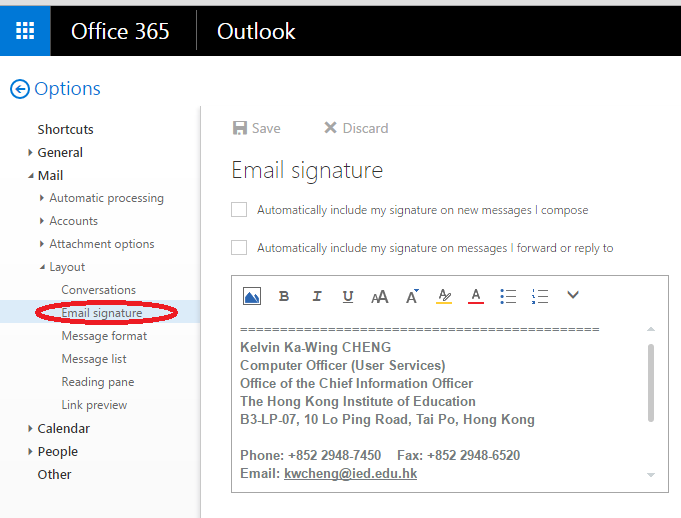Image resolution: width=681 pixels, height=518 pixels.
Task: Click the 'Kelvin Ka-Wing CHENG' signature line
Action: point(316,347)
